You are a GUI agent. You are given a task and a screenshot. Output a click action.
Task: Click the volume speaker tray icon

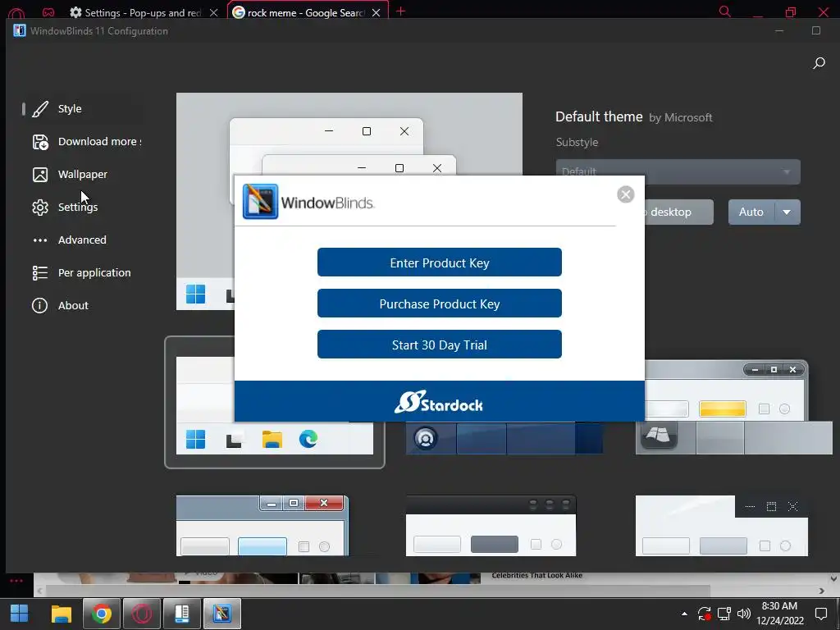743,614
